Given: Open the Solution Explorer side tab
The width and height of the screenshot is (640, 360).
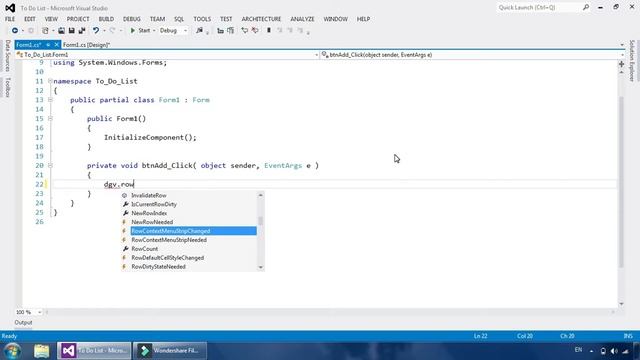Looking at the screenshot, I should click(x=632, y=61).
